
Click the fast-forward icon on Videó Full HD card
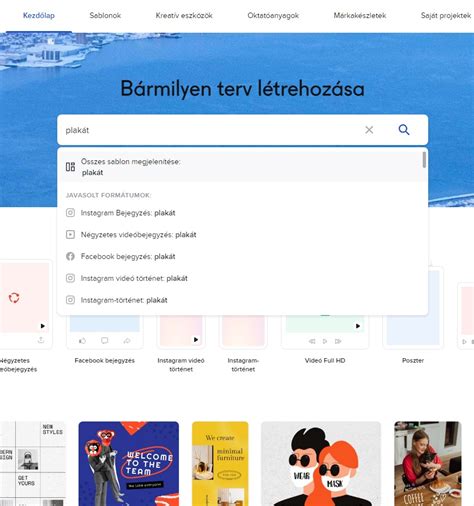click(x=338, y=341)
